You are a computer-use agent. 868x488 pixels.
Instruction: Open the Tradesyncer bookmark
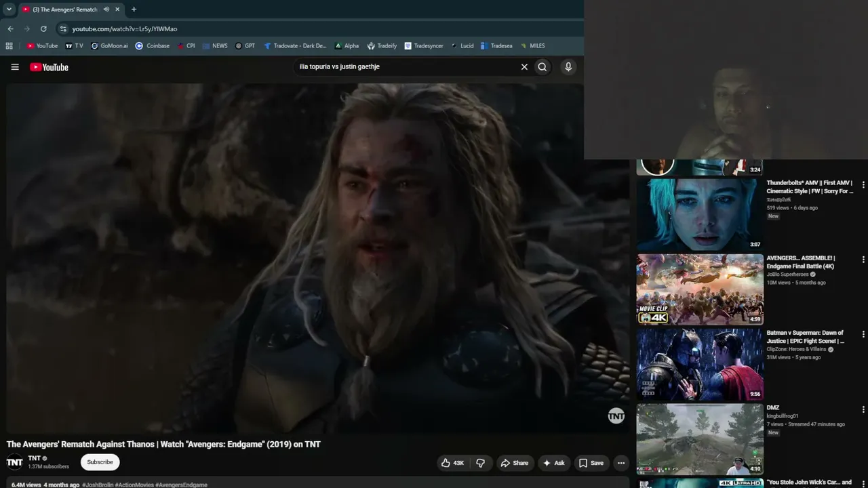pyautogui.click(x=423, y=46)
